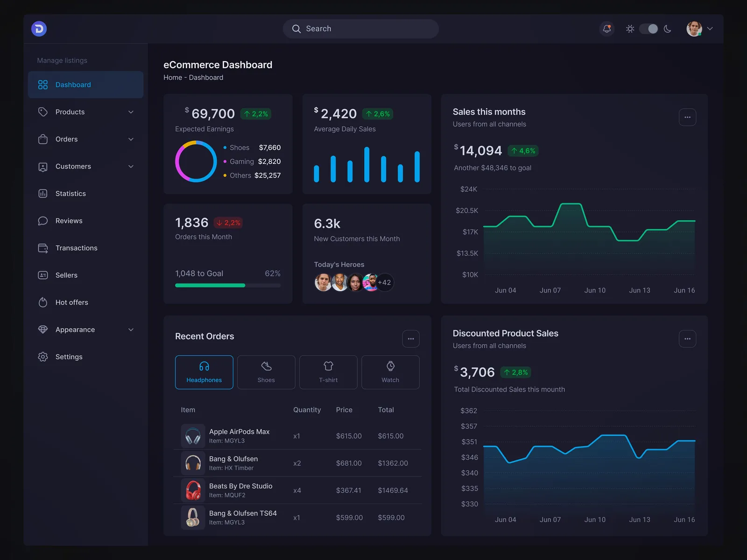
Task: Click the Hot offers flame icon
Action: coord(43,302)
